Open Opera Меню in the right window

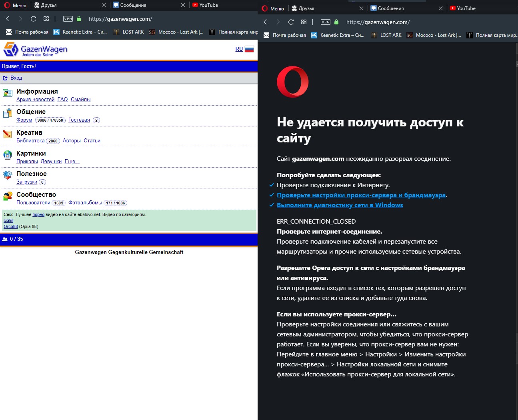[273, 8]
